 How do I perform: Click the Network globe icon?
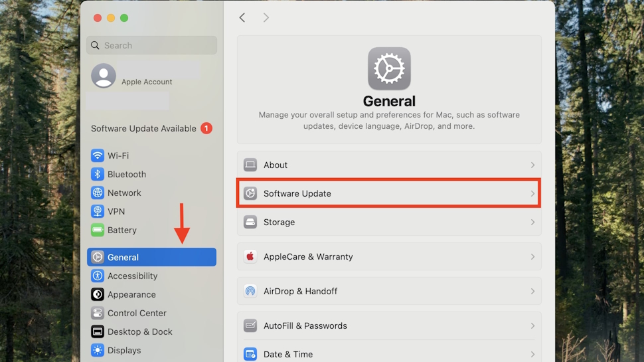pyautogui.click(x=98, y=193)
